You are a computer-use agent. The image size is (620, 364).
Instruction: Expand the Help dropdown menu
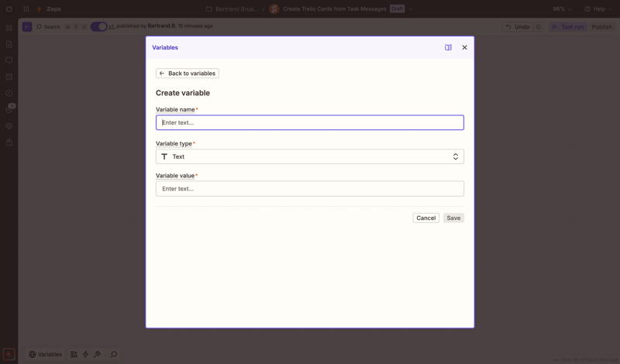coord(598,9)
